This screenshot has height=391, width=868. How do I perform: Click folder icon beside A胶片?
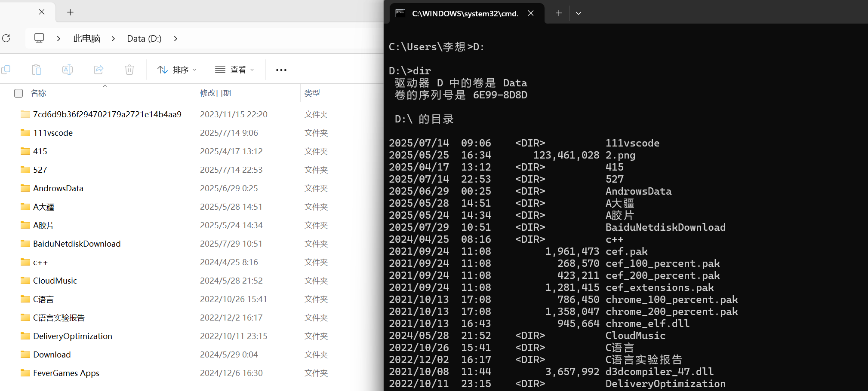coord(25,225)
